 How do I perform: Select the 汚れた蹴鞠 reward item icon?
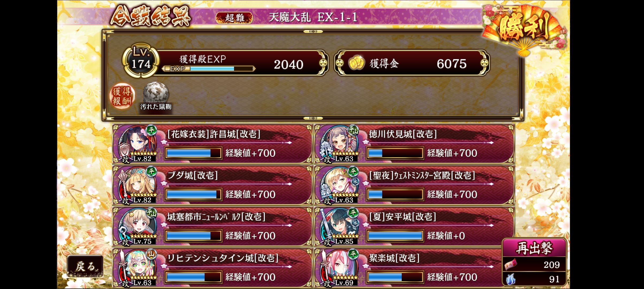[x=156, y=93]
